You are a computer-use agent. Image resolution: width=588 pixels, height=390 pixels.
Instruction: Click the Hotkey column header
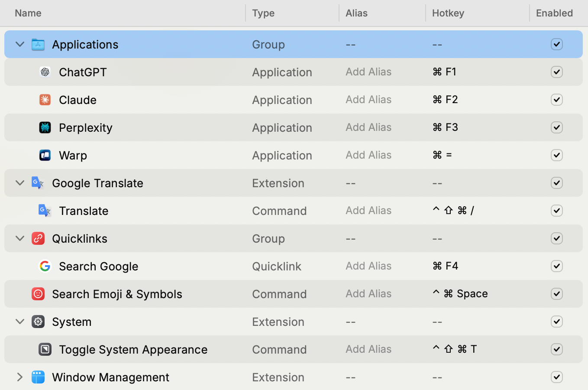(x=448, y=13)
